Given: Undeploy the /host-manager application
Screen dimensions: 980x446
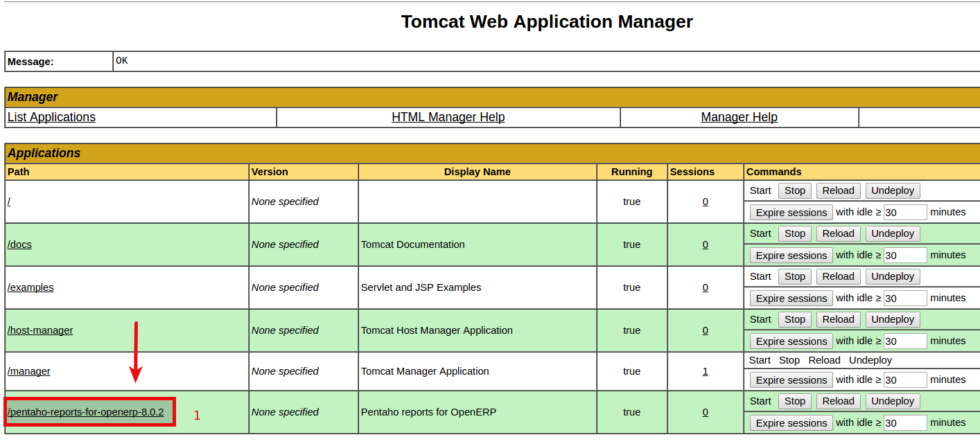Looking at the screenshot, I should click(x=893, y=319).
